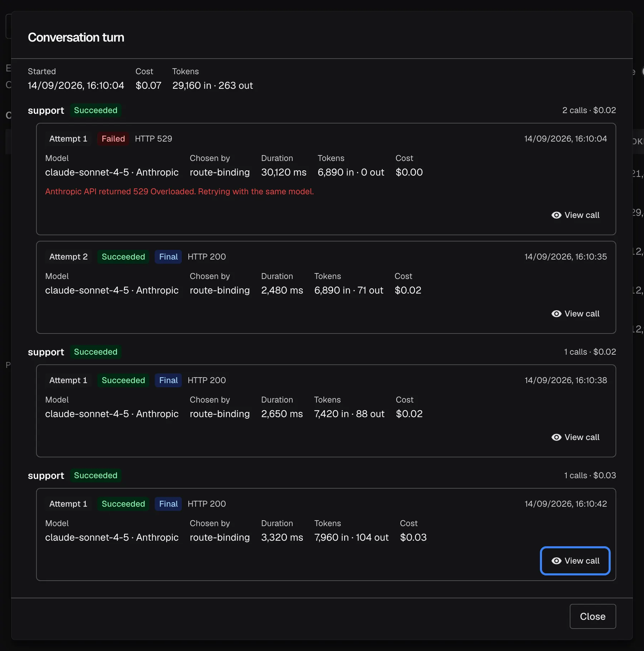This screenshot has height=651, width=644.
Task: Click the timestamp 14/09/2026, 16:10:38
Action: pyautogui.click(x=566, y=380)
